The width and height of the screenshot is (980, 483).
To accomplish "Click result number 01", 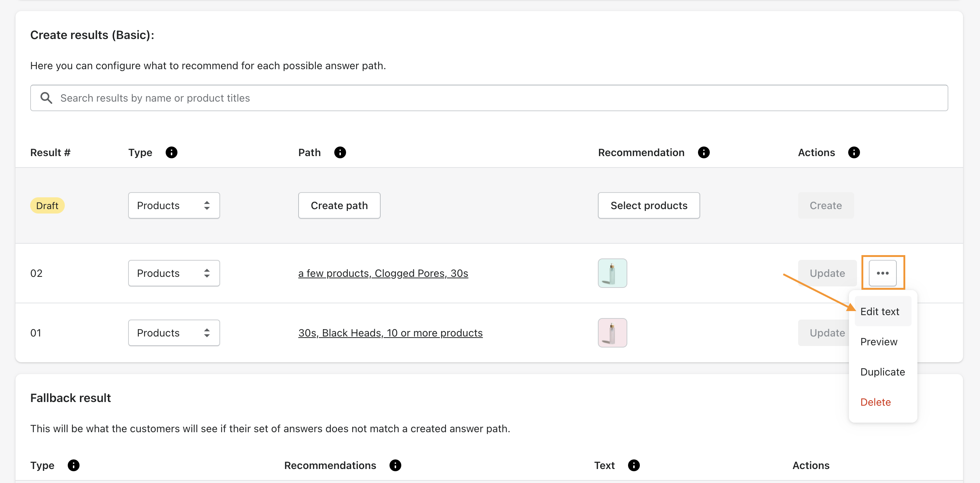I will (36, 333).
